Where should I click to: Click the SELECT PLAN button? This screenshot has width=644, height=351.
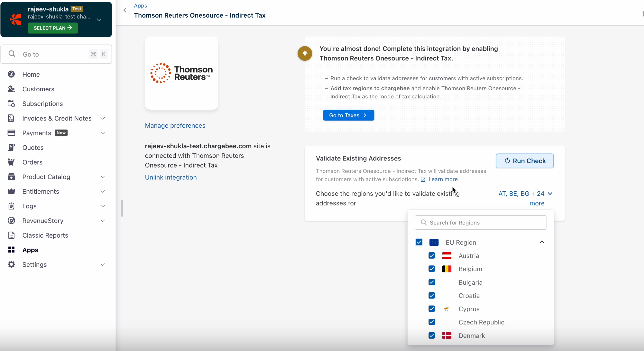tap(53, 28)
